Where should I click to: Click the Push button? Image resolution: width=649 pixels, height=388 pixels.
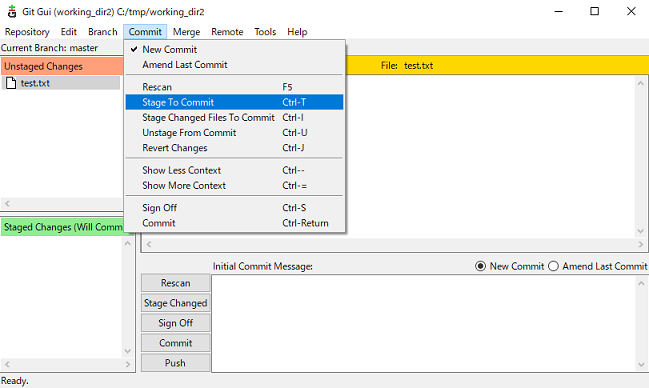(x=175, y=363)
